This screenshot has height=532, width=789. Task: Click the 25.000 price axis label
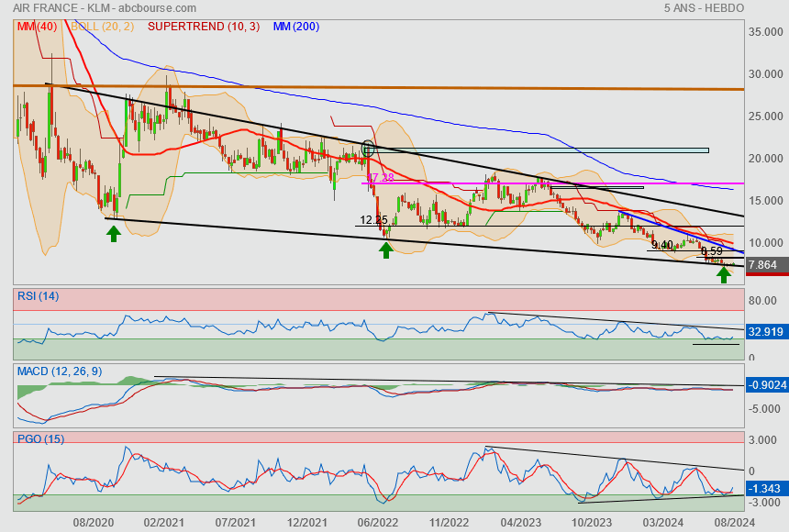click(766, 116)
